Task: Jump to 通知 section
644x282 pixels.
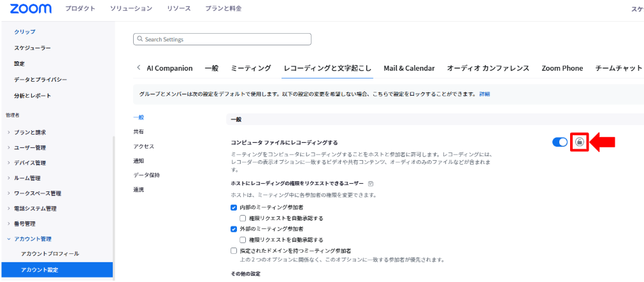Action: [138, 161]
